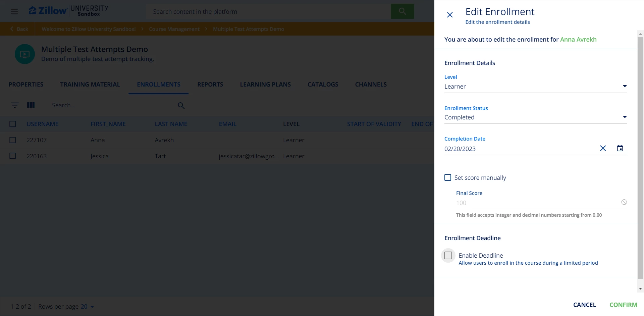Screen dimensions: 644x316
Task: Sort by the Last Name column header
Action: pyautogui.click(x=171, y=124)
